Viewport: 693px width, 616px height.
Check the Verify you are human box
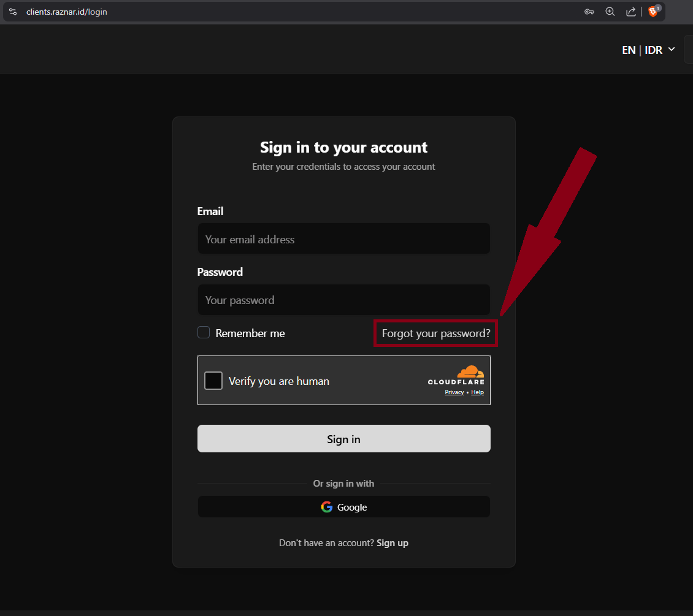(x=213, y=381)
